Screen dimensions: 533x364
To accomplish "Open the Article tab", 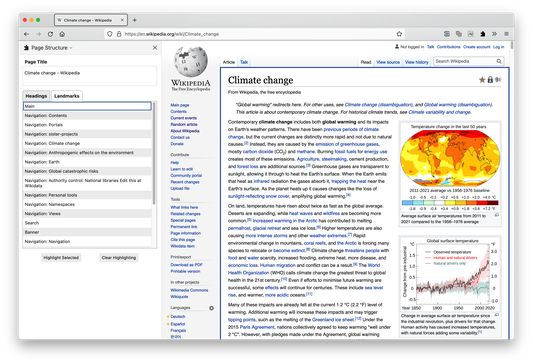I will tap(229, 62).
